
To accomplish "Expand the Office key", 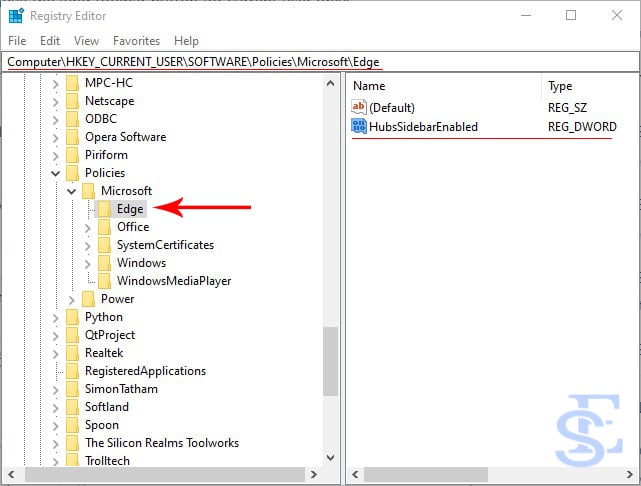I will click(x=87, y=228).
